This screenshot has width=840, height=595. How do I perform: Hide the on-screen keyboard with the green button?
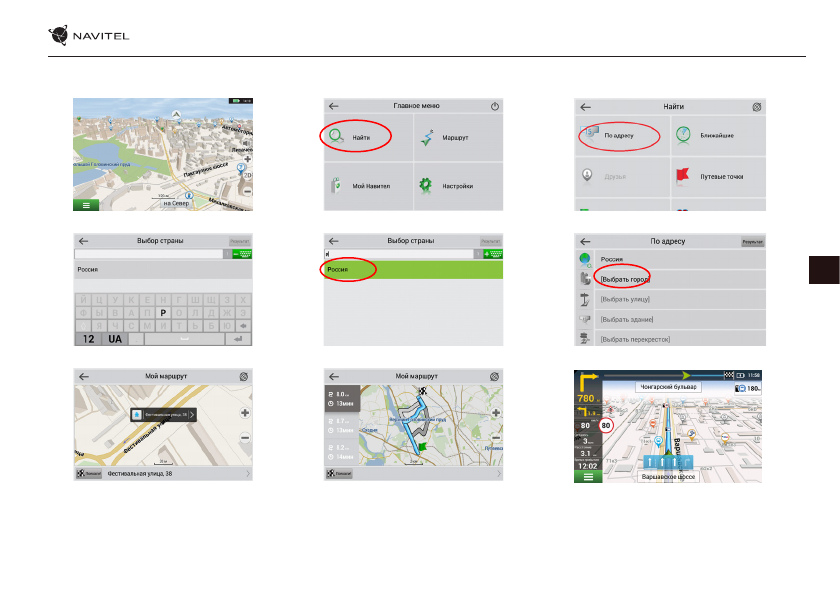(242, 254)
